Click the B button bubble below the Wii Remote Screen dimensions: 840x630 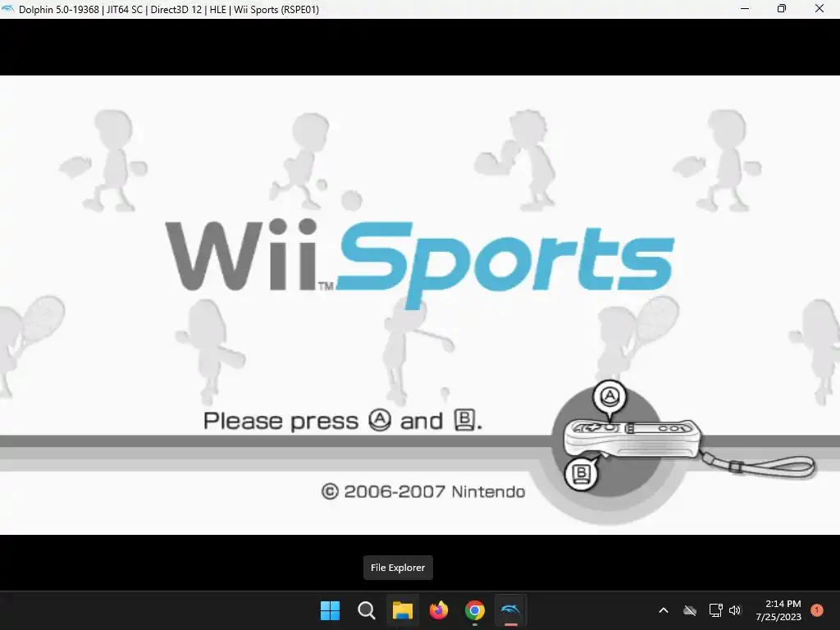pos(582,473)
